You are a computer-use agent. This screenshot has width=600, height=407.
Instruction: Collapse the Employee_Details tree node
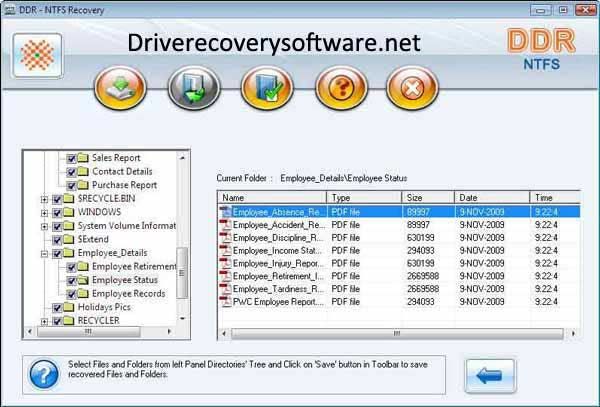[44, 254]
